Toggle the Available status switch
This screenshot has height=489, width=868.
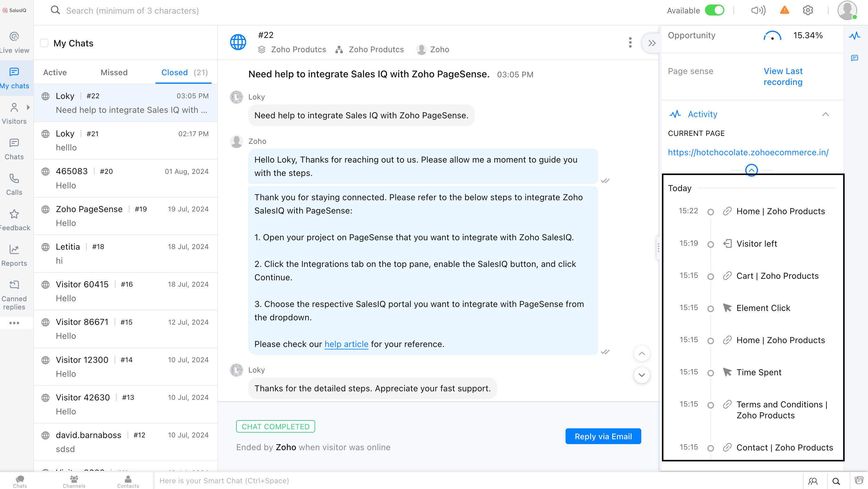pos(714,10)
